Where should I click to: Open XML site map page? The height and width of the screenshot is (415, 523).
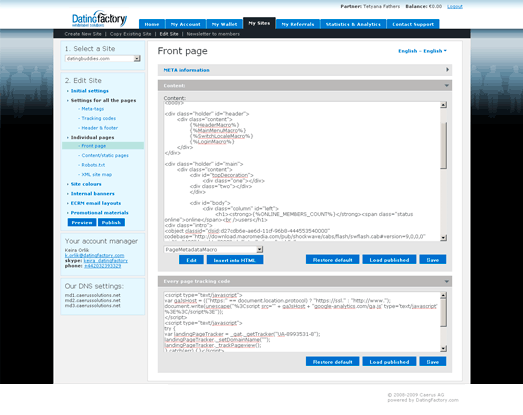coord(97,174)
